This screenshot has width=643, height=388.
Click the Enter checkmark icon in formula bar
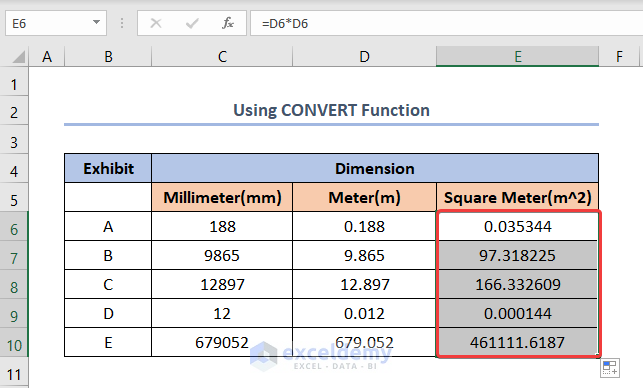(192, 23)
